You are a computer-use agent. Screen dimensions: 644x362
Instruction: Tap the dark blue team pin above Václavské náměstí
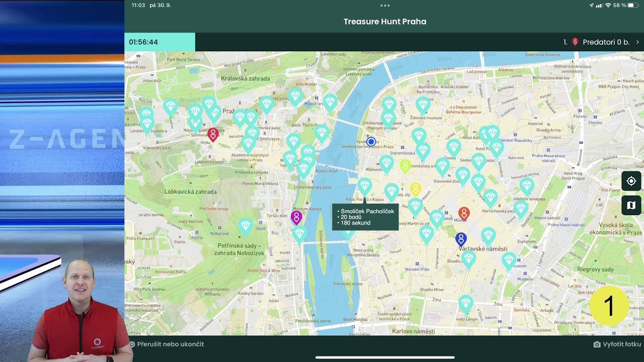(461, 239)
